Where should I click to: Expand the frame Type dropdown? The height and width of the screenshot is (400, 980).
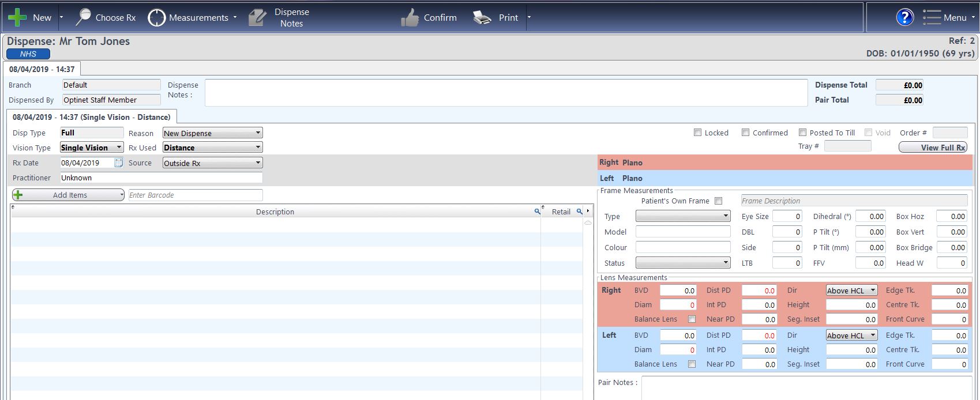tap(683, 216)
